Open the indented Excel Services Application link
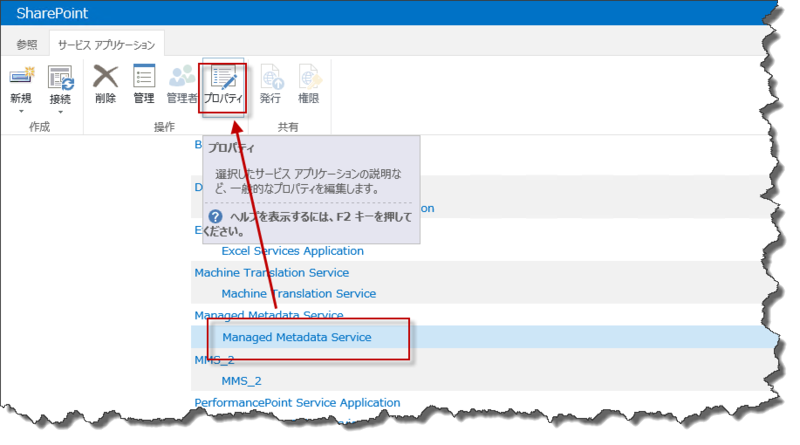Viewport: 800px width, 445px height. [x=292, y=251]
